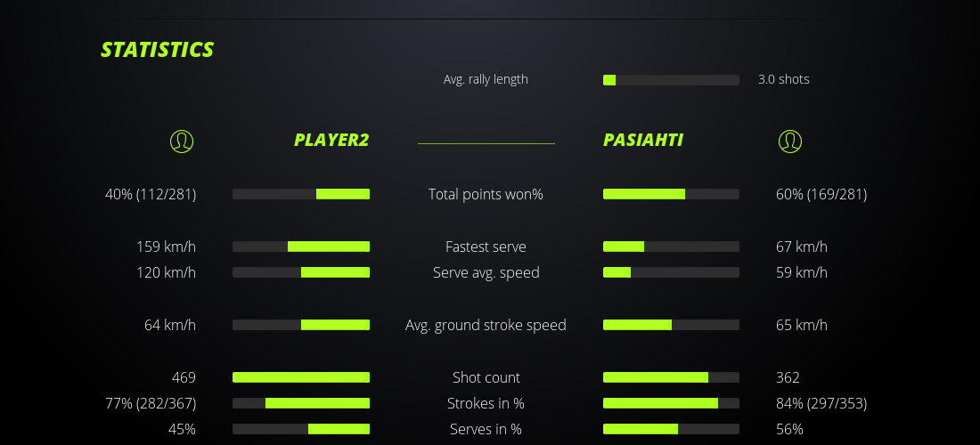Click PASIAHTI's Fastest serve bar
This screenshot has height=445, width=980.
coord(671,247)
